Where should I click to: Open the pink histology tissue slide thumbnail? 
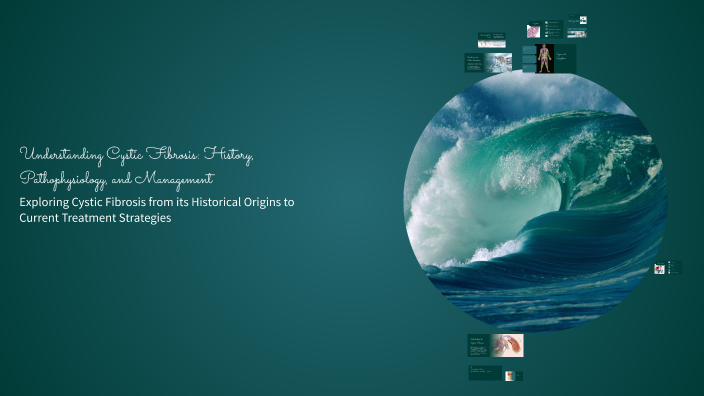point(533,29)
